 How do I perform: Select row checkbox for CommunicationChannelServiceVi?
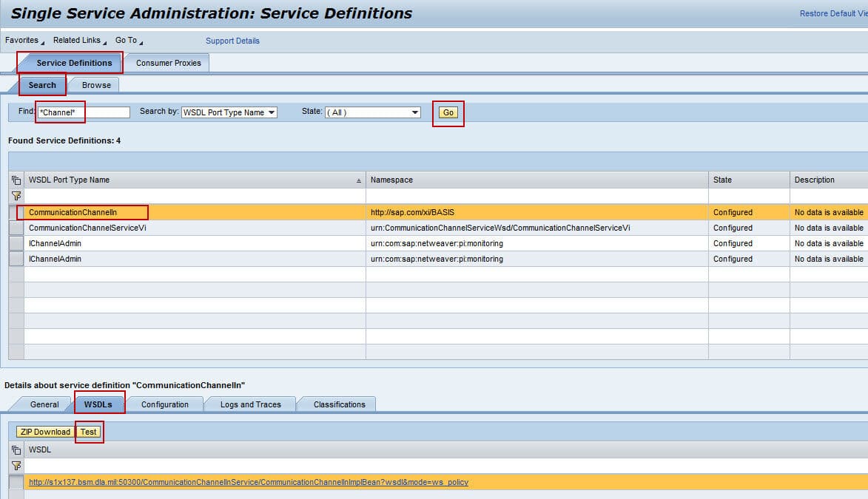[16, 228]
